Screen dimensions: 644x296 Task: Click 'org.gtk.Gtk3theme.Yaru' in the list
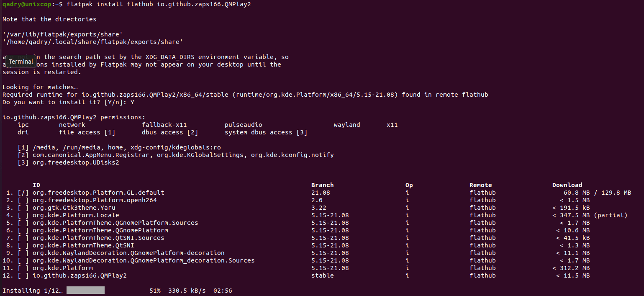(x=74, y=208)
